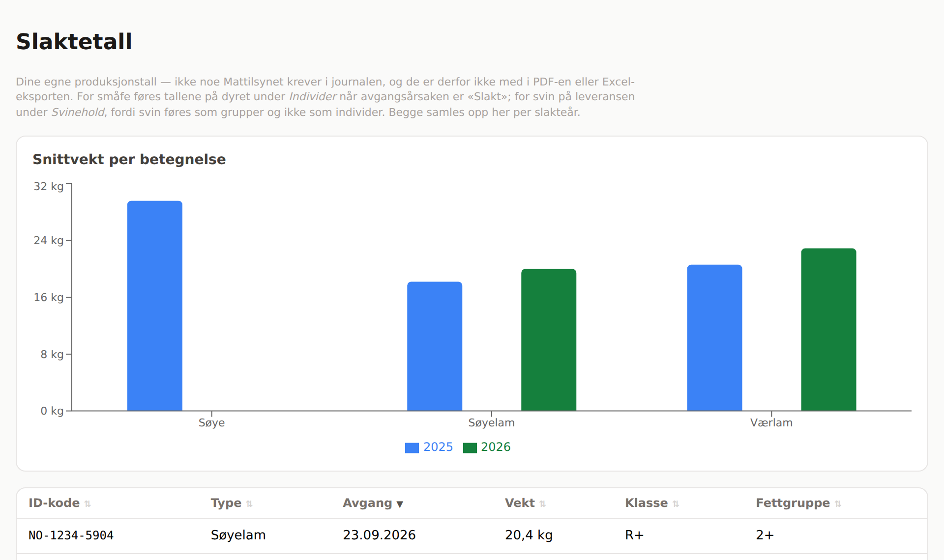Viewport: 944px width, 560px height.
Task: Click the Slaktetall page title
Action: point(74,41)
